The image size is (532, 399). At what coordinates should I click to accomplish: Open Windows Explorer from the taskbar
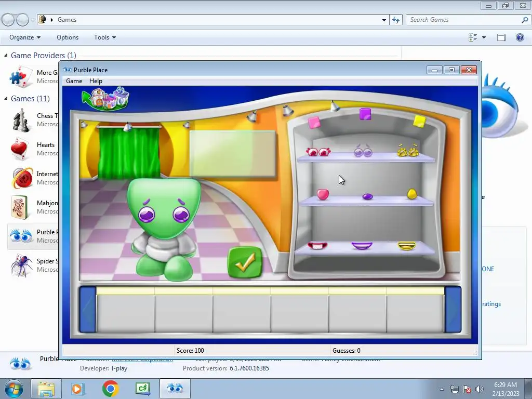click(46, 389)
